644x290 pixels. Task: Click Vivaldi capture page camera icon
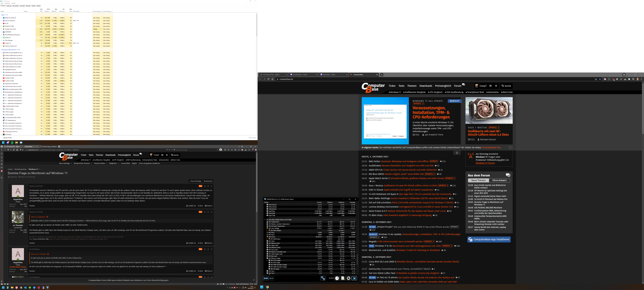pyautogui.click(x=218, y=284)
